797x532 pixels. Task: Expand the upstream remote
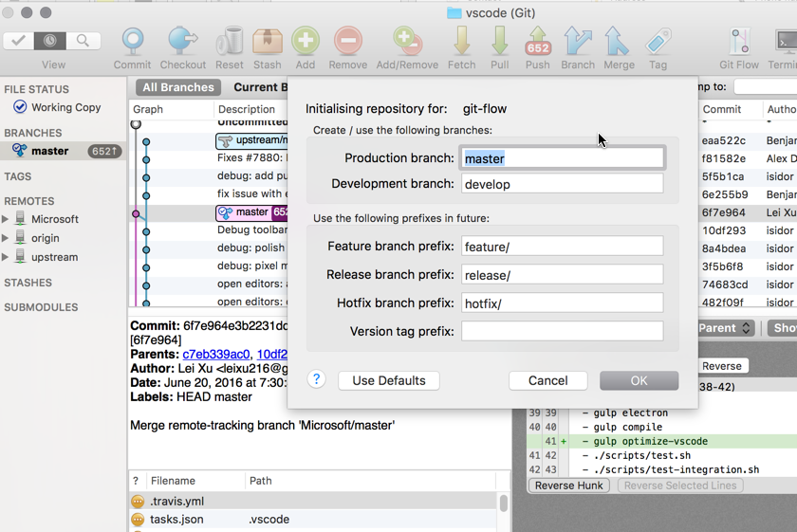point(5,257)
